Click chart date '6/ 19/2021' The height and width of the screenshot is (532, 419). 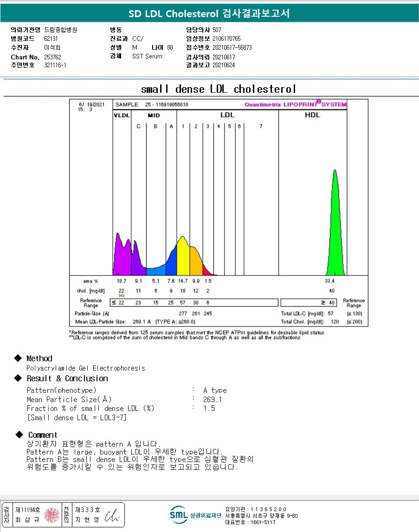[92, 104]
